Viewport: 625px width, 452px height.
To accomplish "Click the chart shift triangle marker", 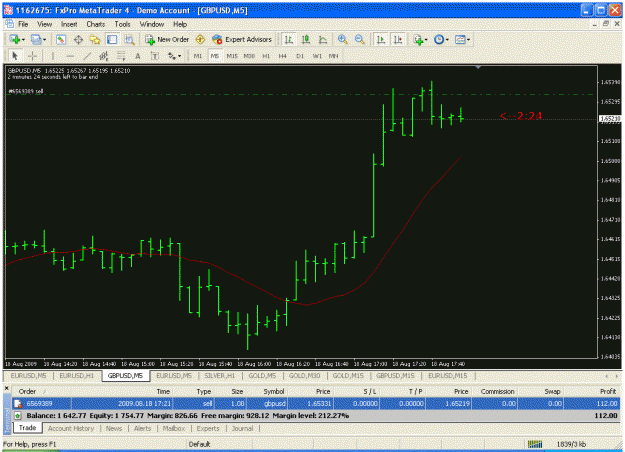I will [478, 68].
